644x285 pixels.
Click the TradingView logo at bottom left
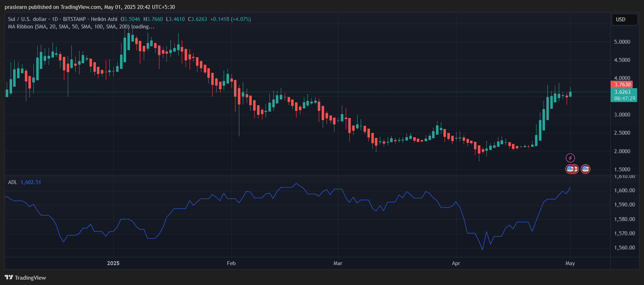point(26,278)
